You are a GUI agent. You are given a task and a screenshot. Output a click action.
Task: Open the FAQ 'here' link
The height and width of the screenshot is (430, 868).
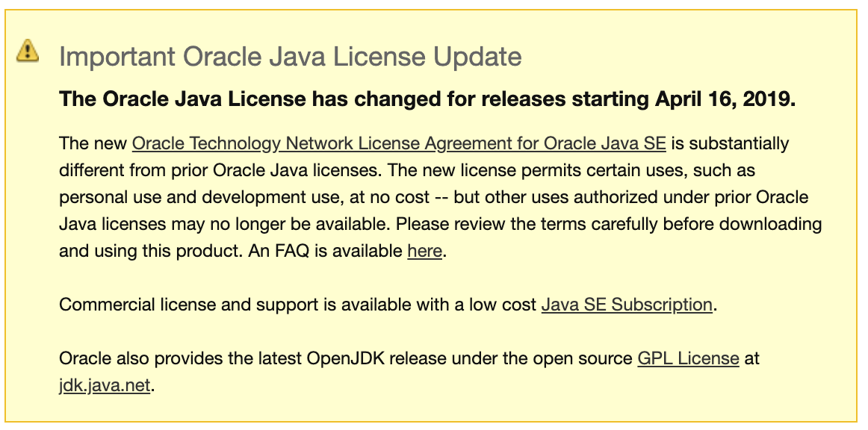point(424,251)
